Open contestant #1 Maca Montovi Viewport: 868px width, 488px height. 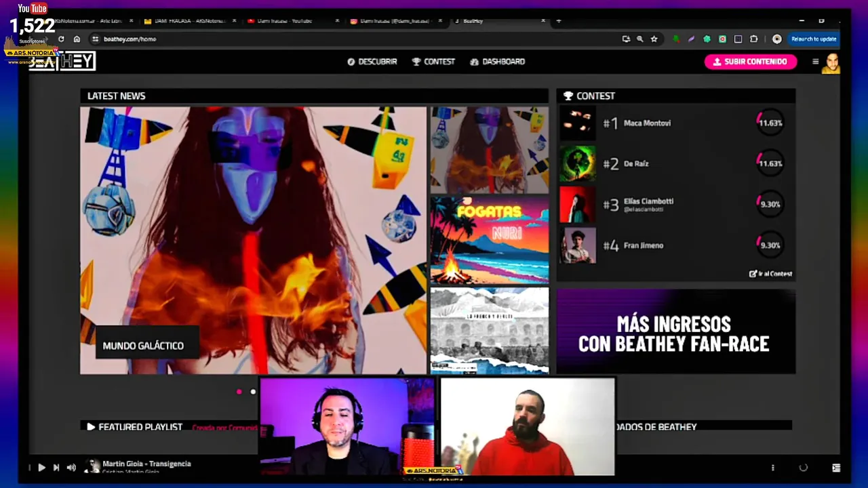(675, 123)
